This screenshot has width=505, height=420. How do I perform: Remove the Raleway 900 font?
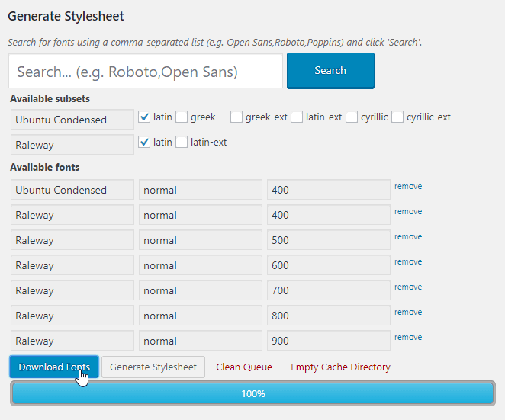[x=408, y=337]
